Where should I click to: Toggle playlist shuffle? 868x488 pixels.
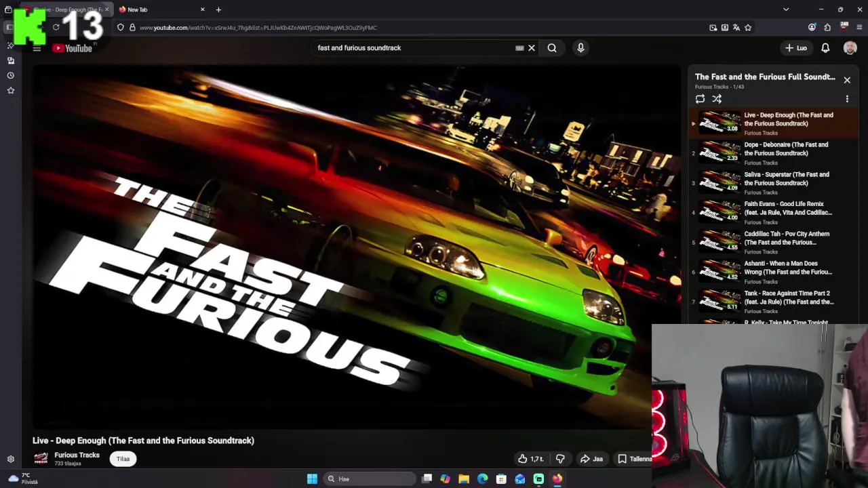click(x=717, y=99)
